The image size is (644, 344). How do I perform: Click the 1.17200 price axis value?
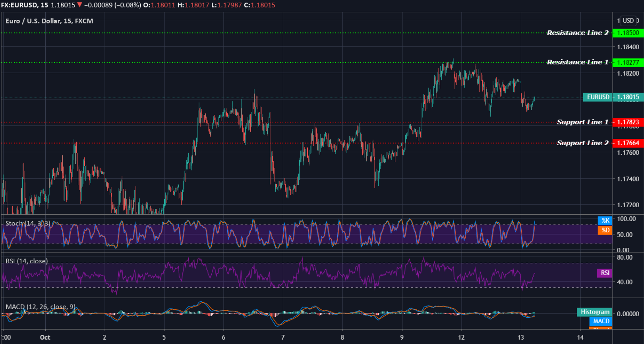pos(628,205)
